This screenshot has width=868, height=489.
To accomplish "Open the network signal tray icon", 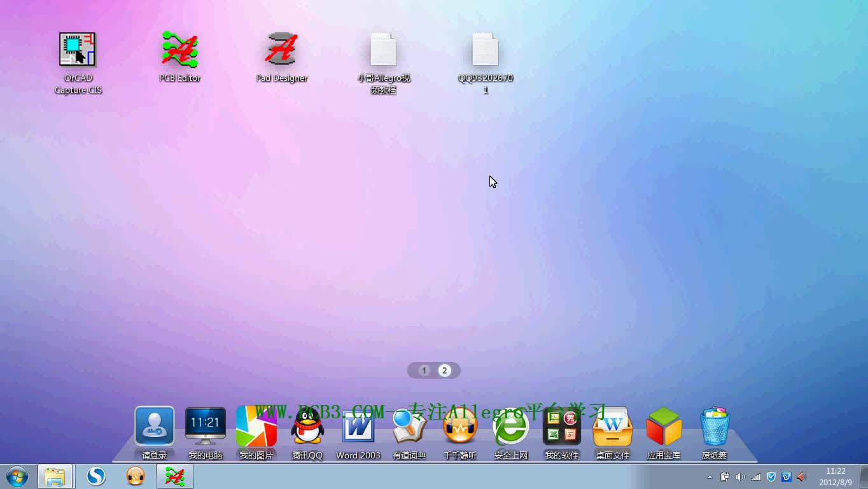I will tap(756, 477).
